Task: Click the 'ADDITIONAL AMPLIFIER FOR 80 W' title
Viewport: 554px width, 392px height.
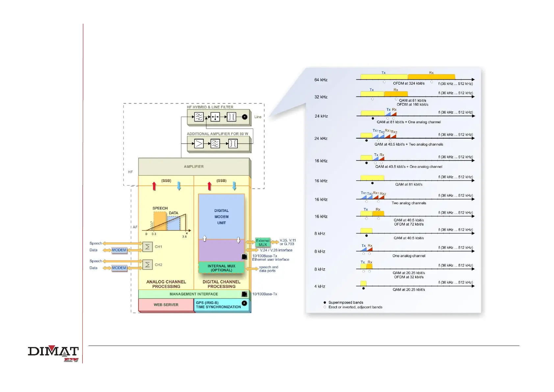Action: point(217,134)
